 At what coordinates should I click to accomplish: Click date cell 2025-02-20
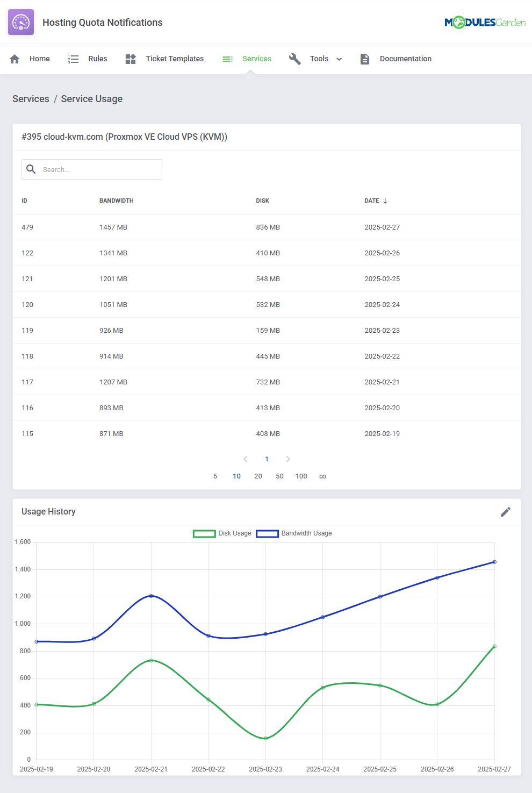(x=382, y=408)
